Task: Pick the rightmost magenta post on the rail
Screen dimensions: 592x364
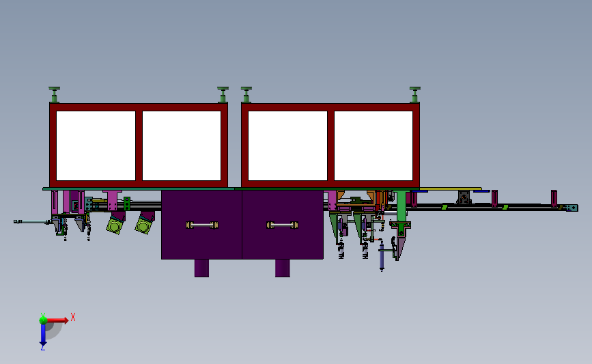Action: pyautogui.click(x=554, y=198)
